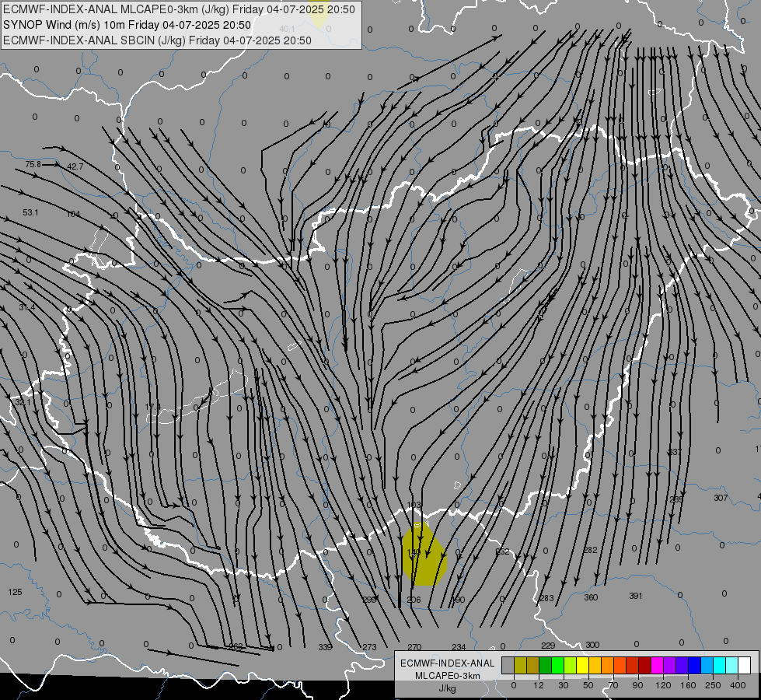Click the white swatch at legend end
This screenshot has width=761, height=700.
(745, 665)
